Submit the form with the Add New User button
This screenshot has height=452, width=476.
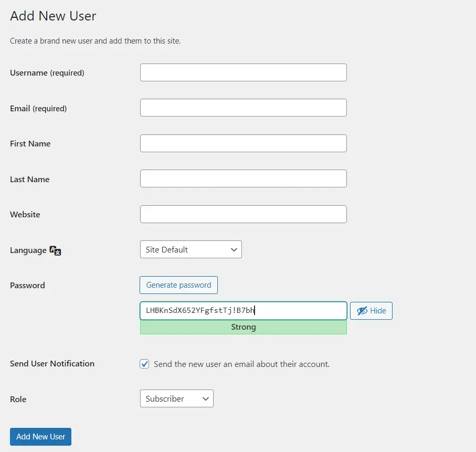click(41, 437)
